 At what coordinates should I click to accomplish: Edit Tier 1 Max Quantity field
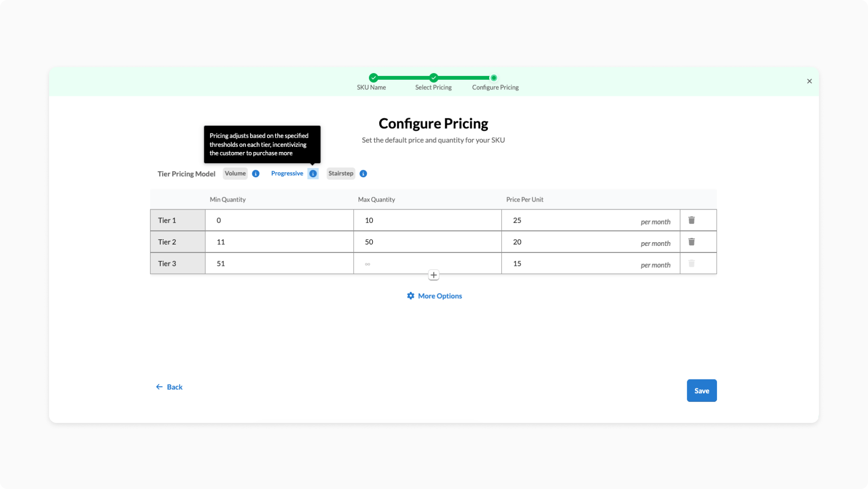[x=427, y=220]
